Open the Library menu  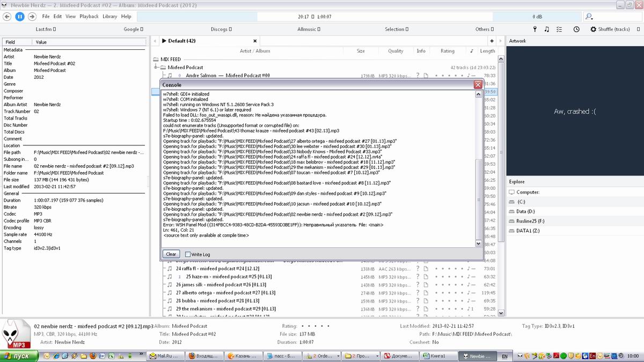(x=109, y=17)
